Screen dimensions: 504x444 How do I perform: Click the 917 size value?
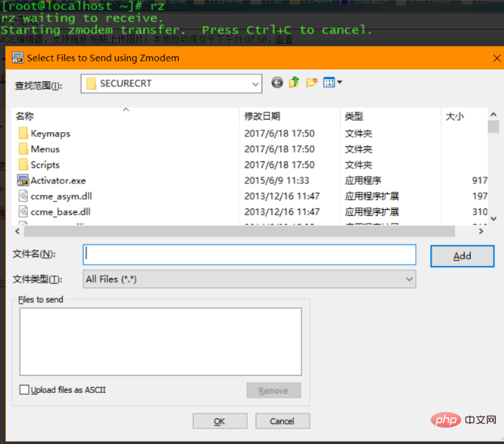tap(480, 180)
